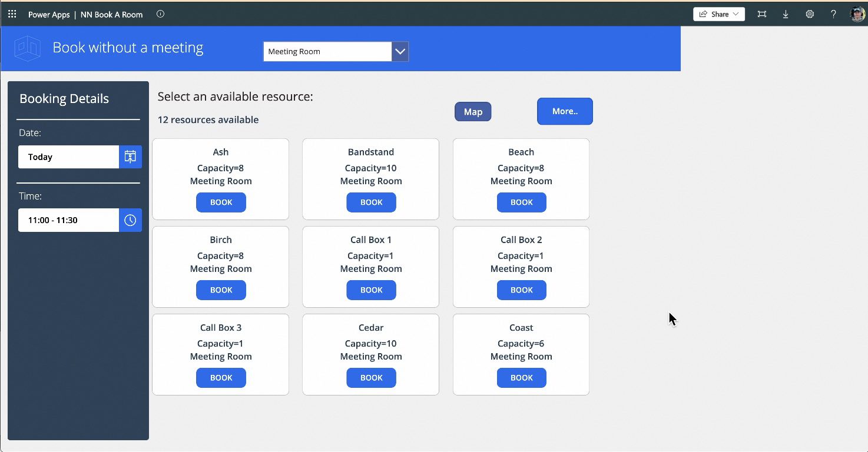The height and width of the screenshot is (452, 868).
Task: Book the Coast meeting room
Action: (521, 377)
